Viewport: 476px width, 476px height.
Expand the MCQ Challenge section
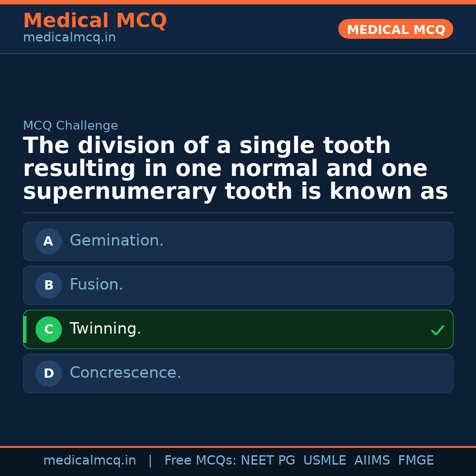(71, 126)
